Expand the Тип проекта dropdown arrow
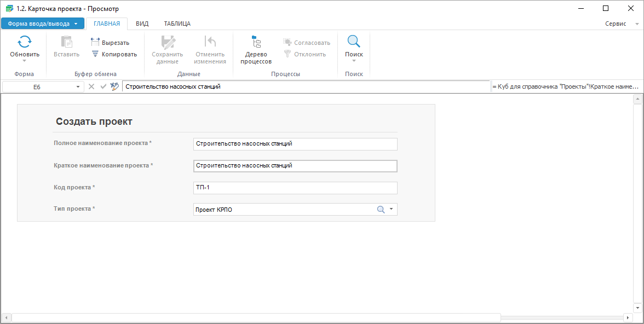Image resolution: width=644 pixels, height=324 pixels. pyautogui.click(x=391, y=210)
